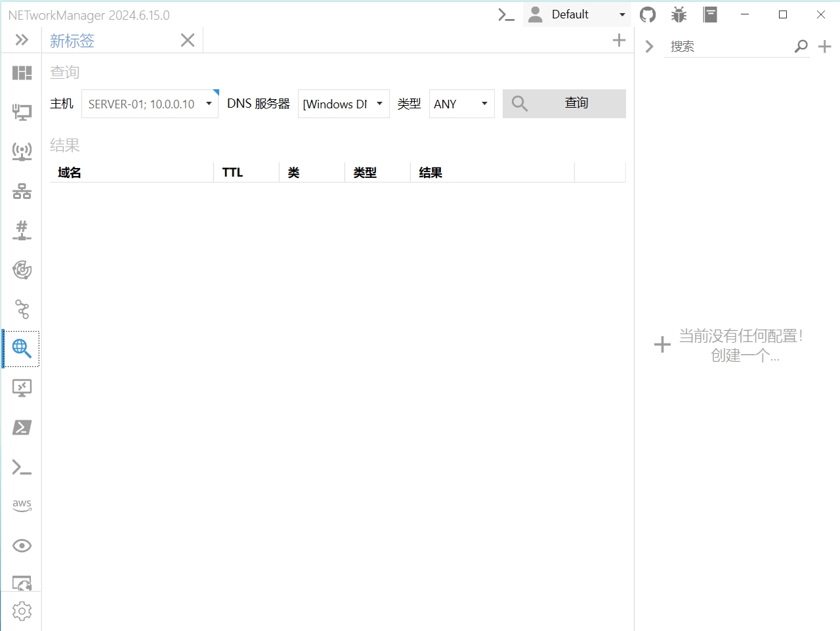Click the 搜索 profile search field
This screenshot has width=840, height=631.
728,47
